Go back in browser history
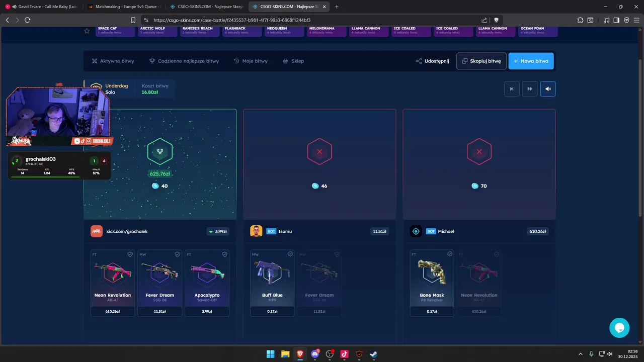Screen dimensions: 644x362 pos(7,20)
